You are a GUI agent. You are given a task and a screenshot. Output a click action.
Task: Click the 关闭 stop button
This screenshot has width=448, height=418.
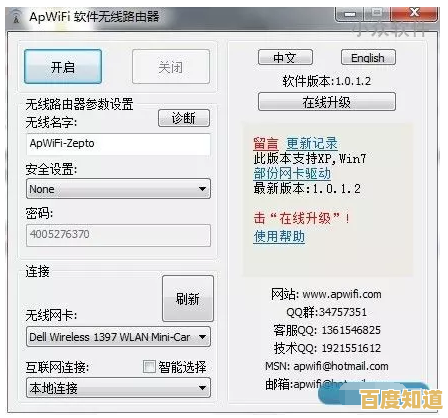click(x=171, y=67)
